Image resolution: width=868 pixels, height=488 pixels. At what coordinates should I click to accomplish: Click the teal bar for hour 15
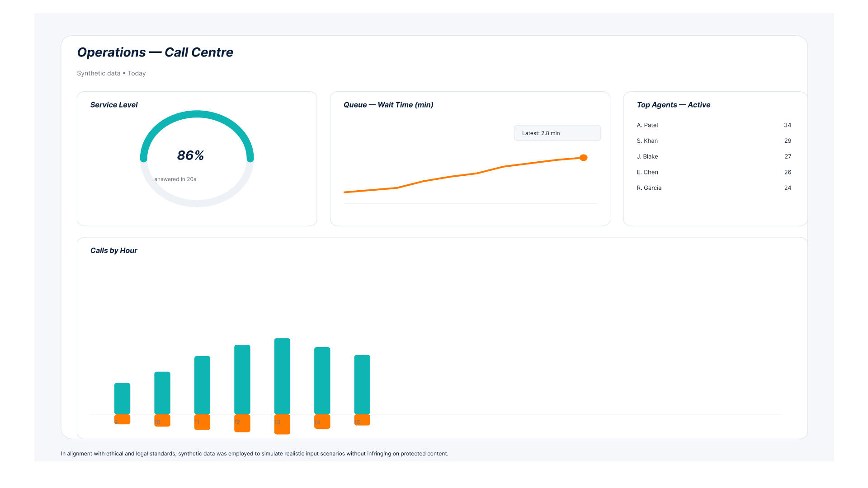[362, 385]
